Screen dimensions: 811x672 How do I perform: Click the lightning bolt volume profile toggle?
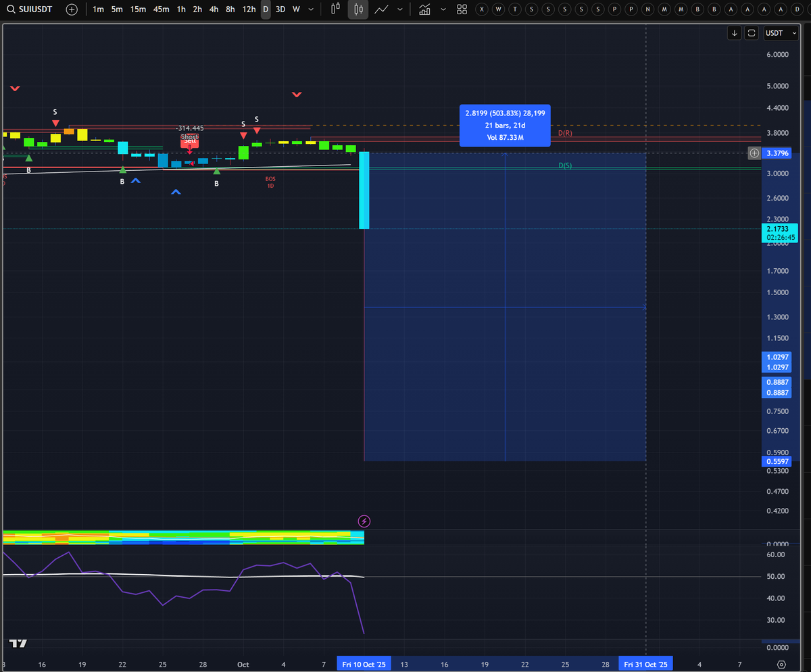coord(364,521)
